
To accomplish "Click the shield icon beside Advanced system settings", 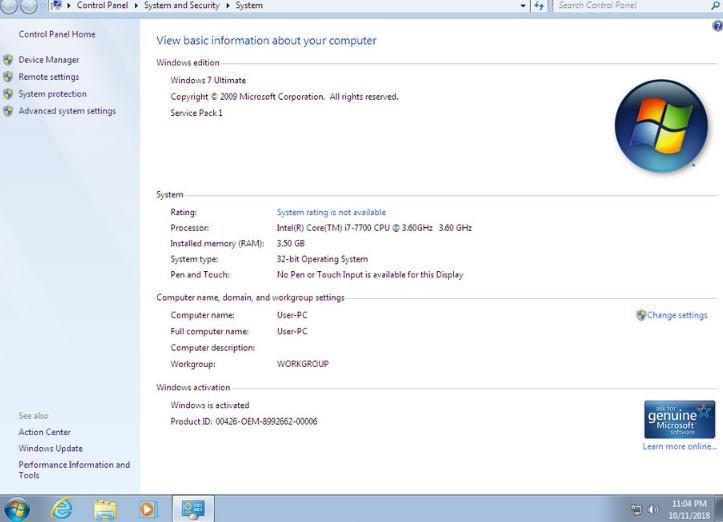I will pos(8,111).
